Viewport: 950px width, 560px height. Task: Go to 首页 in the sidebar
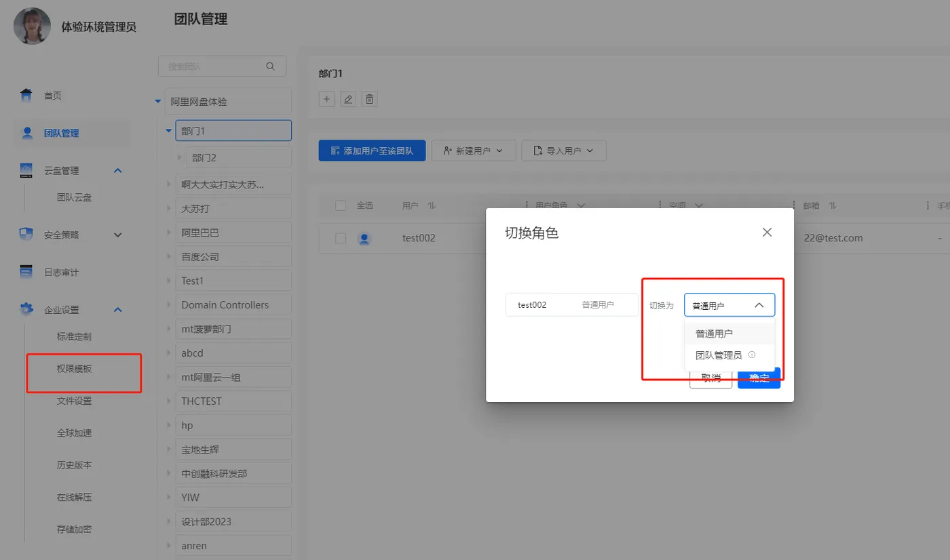pyautogui.click(x=53, y=96)
